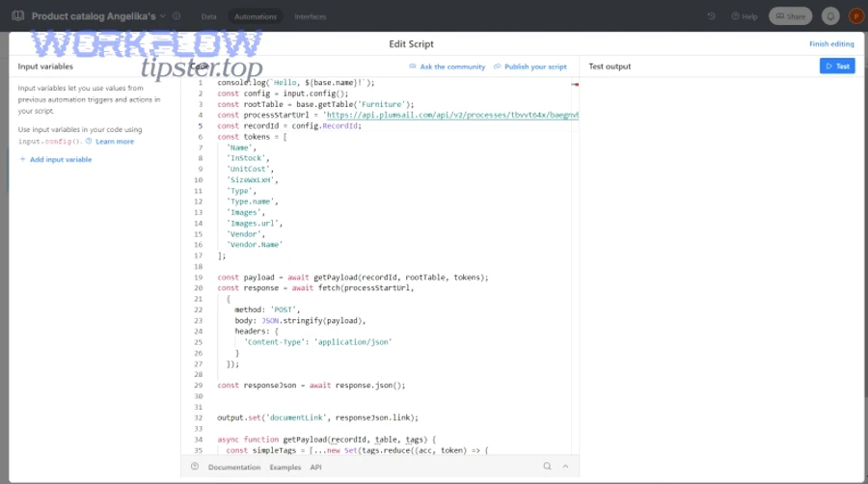Screen dimensions: 868x484
Task: Click Finish editing link
Action: pos(830,44)
